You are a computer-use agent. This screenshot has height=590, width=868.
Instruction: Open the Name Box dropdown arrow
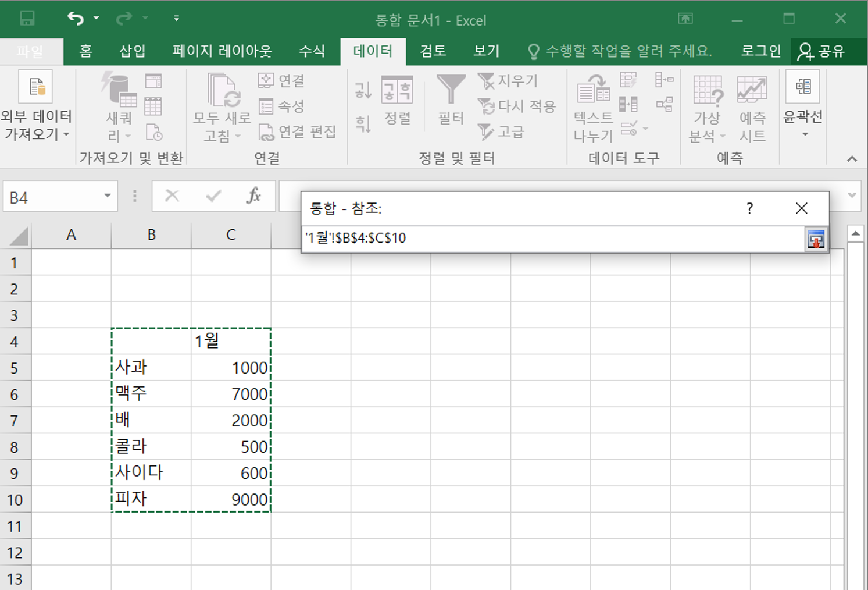(x=108, y=196)
